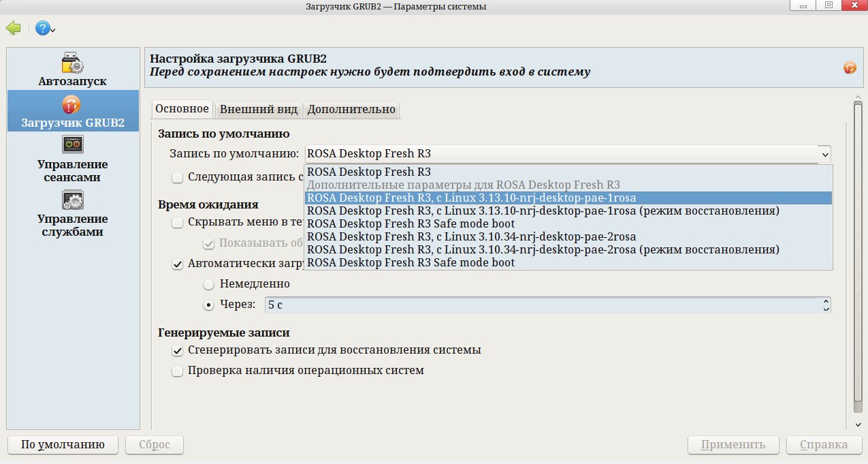Select Linux 3.10.34-nrj-desktop-pae-2rosa entry without recovery
This screenshot has width=868, height=464.
[568, 236]
